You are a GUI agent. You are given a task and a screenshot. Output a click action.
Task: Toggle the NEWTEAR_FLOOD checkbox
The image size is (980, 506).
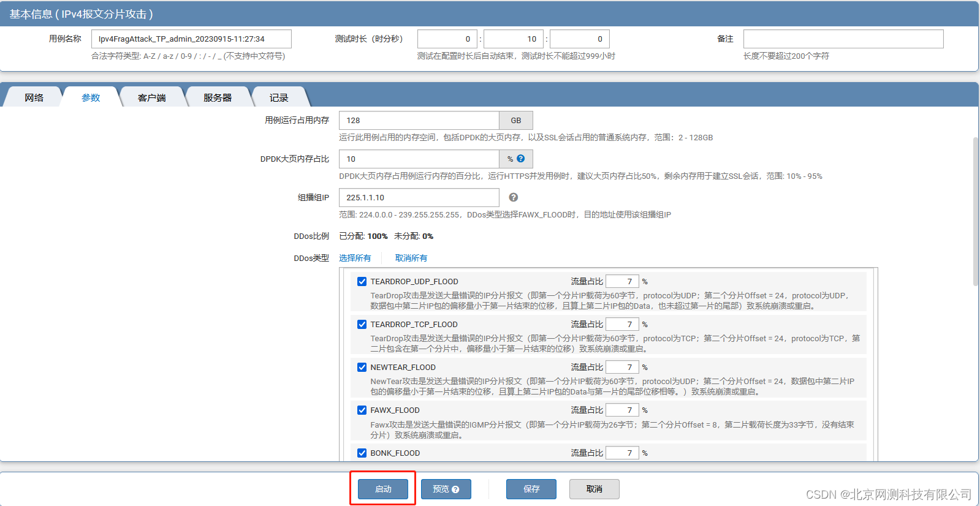pyautogui.click(x=362, y=368)
